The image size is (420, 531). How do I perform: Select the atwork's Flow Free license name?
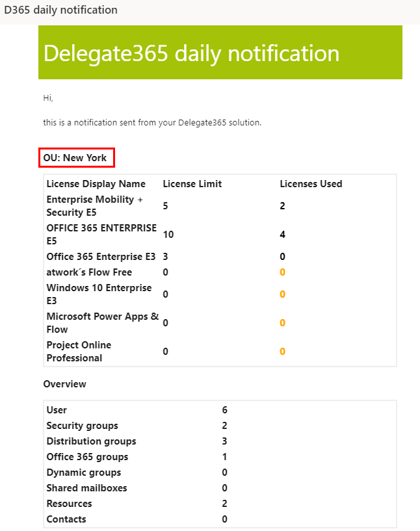tap(89, 272)
